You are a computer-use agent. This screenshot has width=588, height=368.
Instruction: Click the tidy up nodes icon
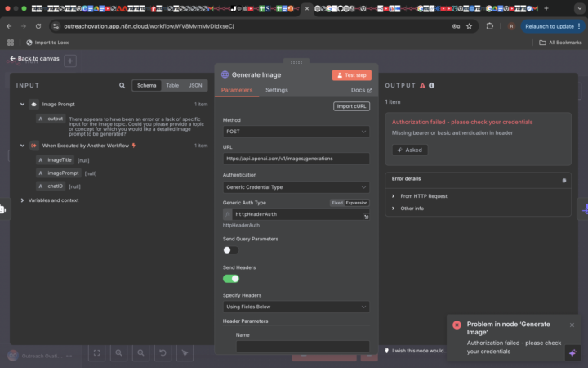coord(185,353)
